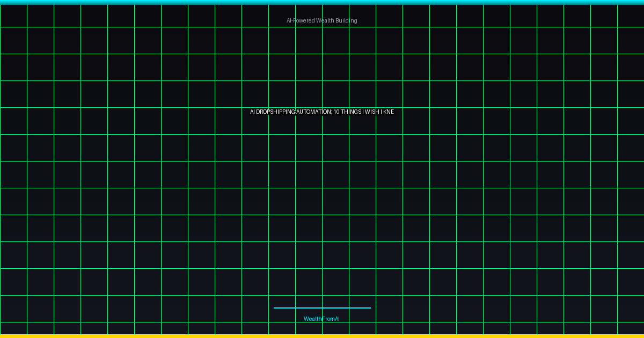The height and width of the screenshot is (338, 644).
Task: Click 'AI-Powered' in the top subtitle
Action: [301, 20]
